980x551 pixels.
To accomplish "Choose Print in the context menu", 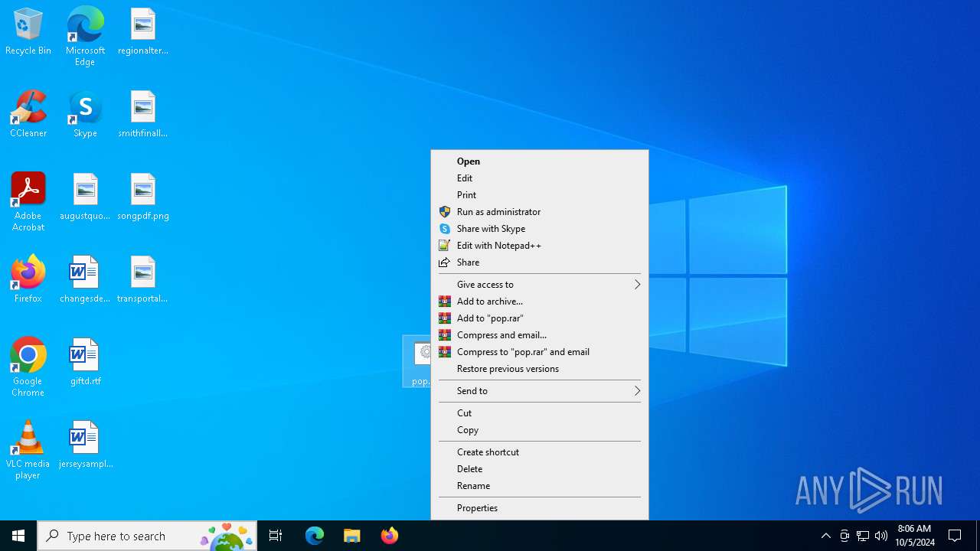I will [x=540, y=195].
